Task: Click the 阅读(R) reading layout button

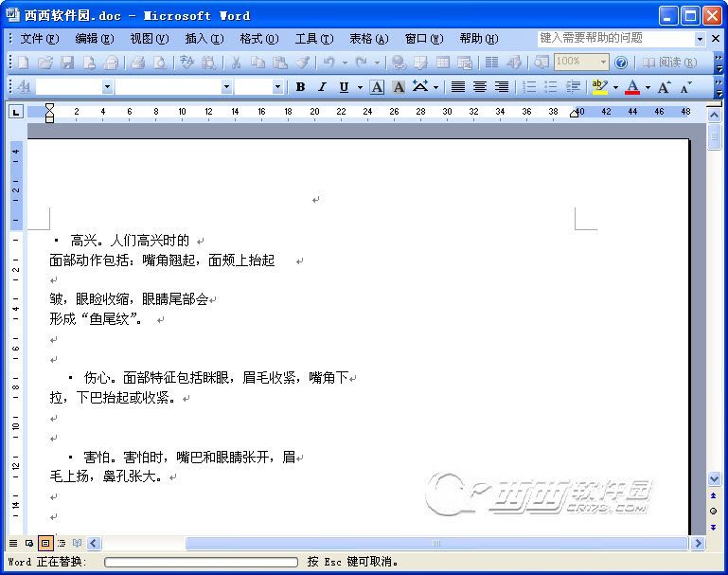Action: tap(670, 62)
